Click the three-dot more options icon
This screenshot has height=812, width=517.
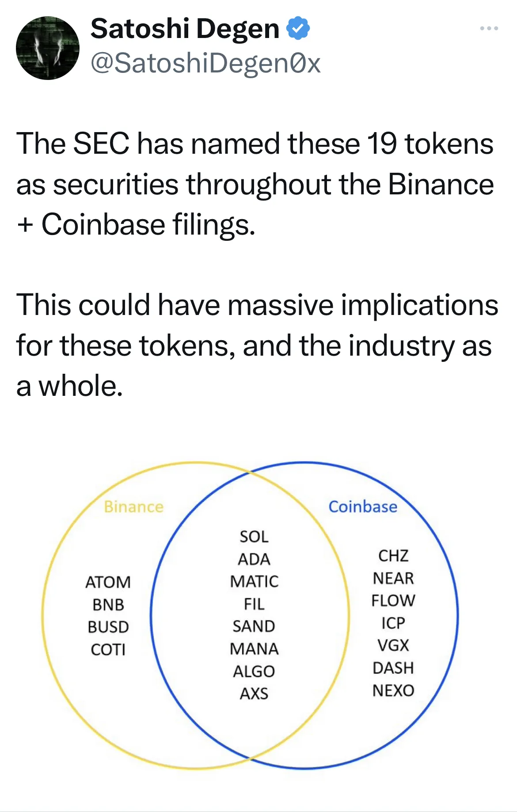tap(488, 27)
